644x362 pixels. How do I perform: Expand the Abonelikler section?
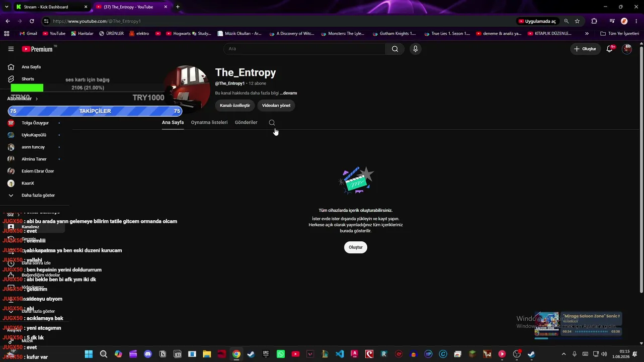(23, 99)
